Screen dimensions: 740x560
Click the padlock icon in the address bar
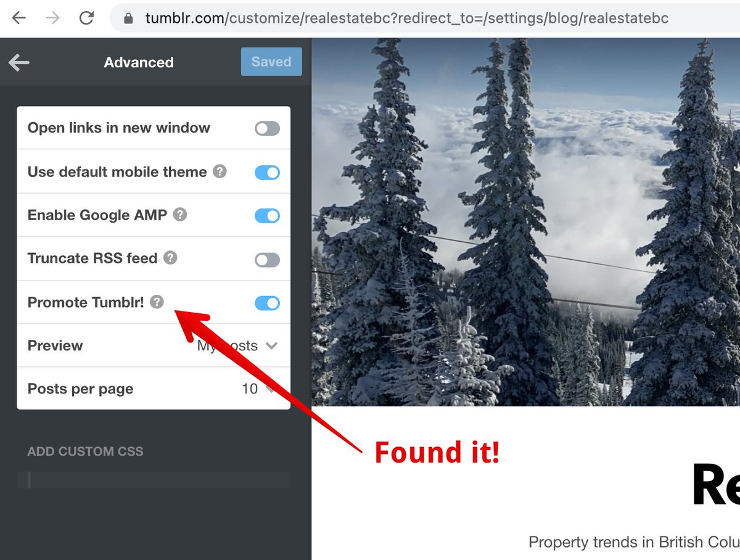point(128,19)
